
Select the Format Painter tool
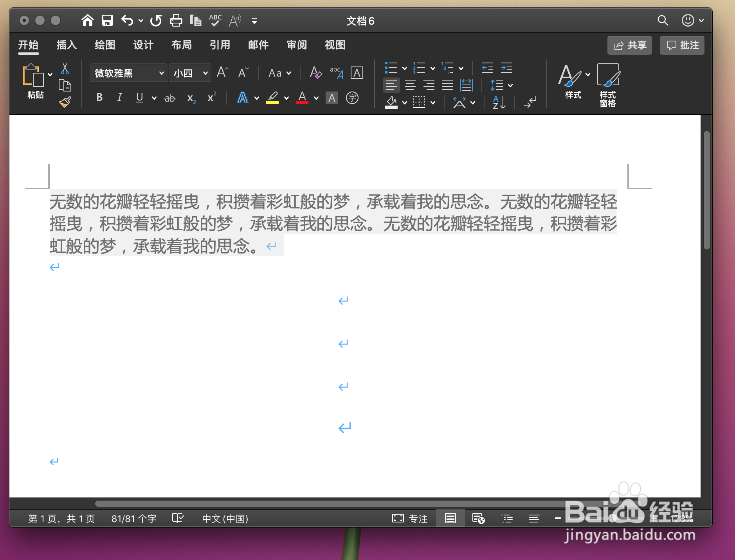tap(65, 101)
